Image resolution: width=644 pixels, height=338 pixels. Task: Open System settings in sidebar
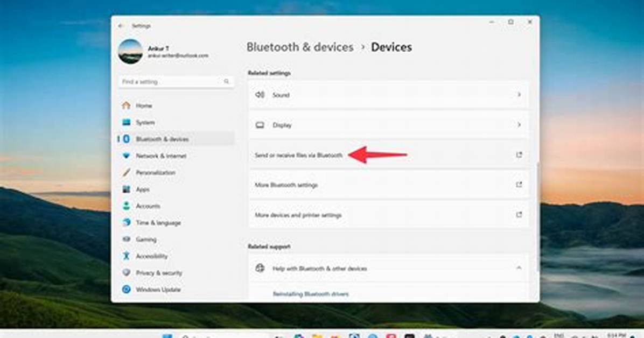pyautogui.click(x=176, y=122)
